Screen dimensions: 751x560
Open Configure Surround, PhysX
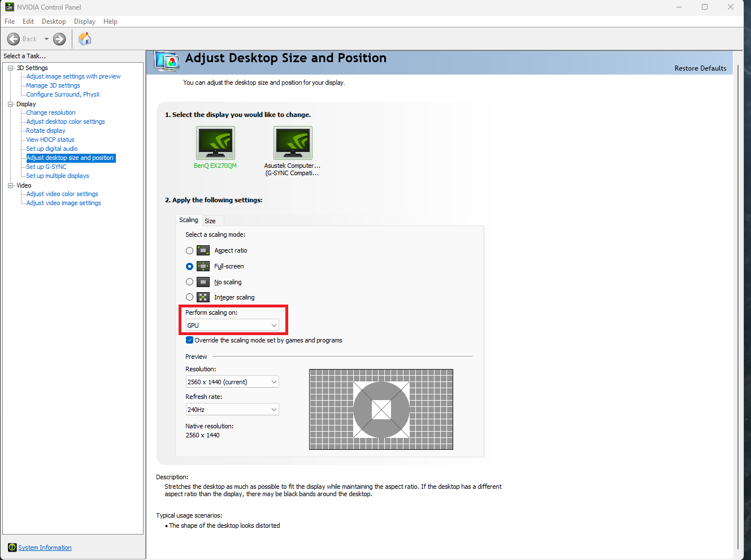click(x=63, y=94)
